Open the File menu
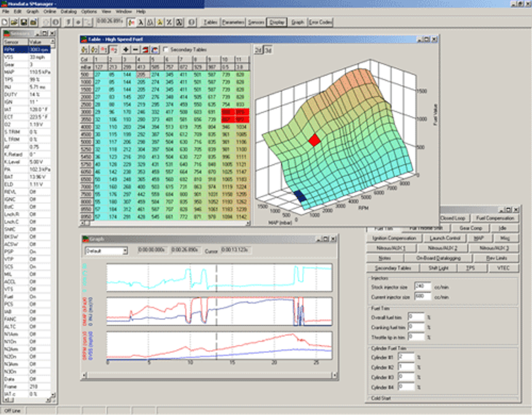Image resolution: width=532 pixels, height=415 pixels. pos(5,12)
